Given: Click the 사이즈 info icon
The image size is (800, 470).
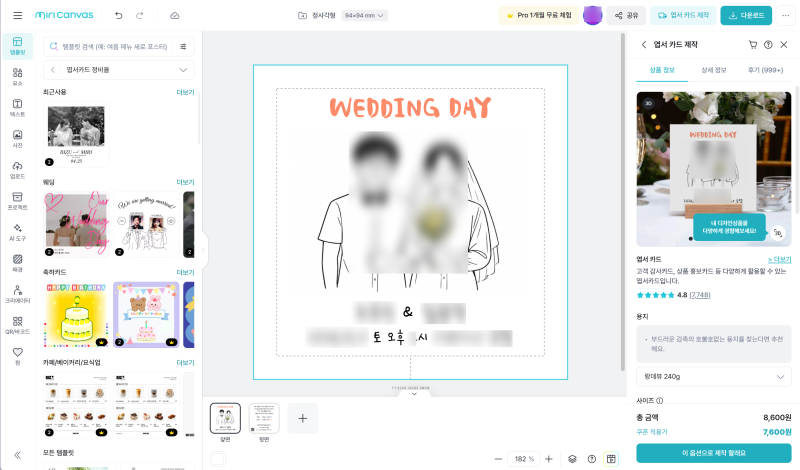Looking at the screenshot, I should [660, 401].
